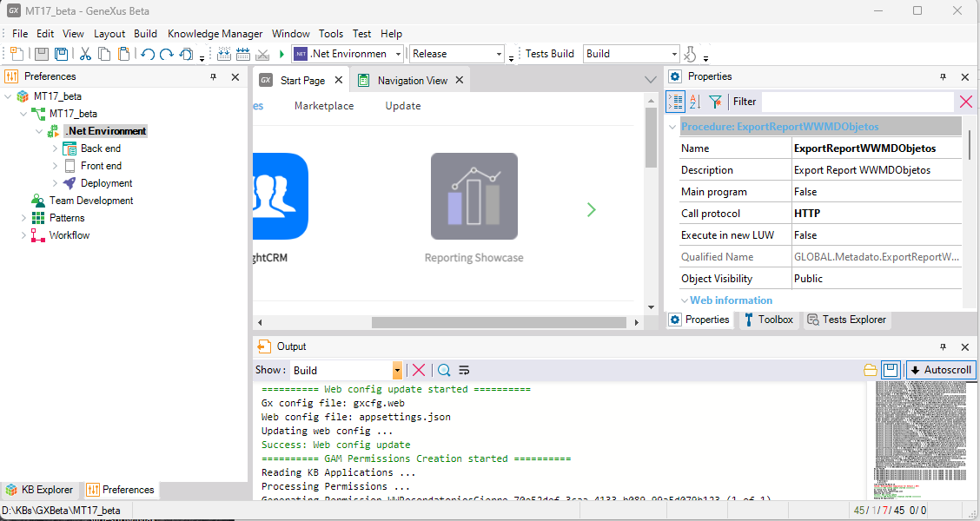Click the Rebuild All toolbar icon
The image size is (980, 521).
pyautogui.click(x=243, y=54)
